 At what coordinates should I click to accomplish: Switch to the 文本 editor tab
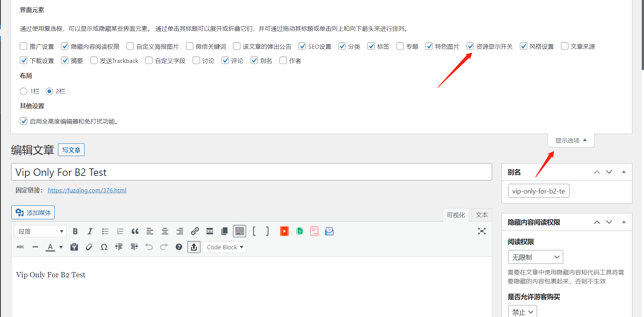point(481,215)
